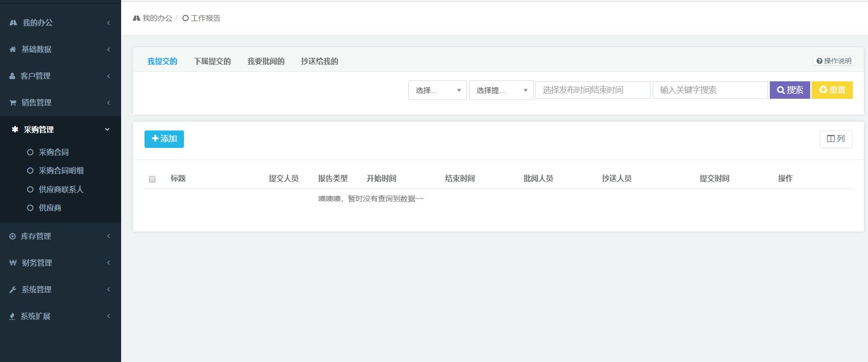Switch to the 抄送给我的 tab
868x362 pixels.
pos(319,61)
